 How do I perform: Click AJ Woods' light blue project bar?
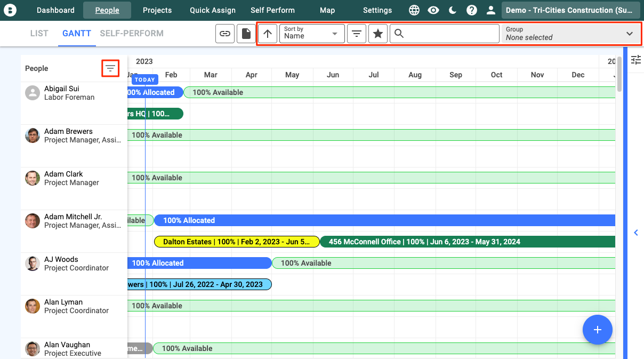(200, 284)
